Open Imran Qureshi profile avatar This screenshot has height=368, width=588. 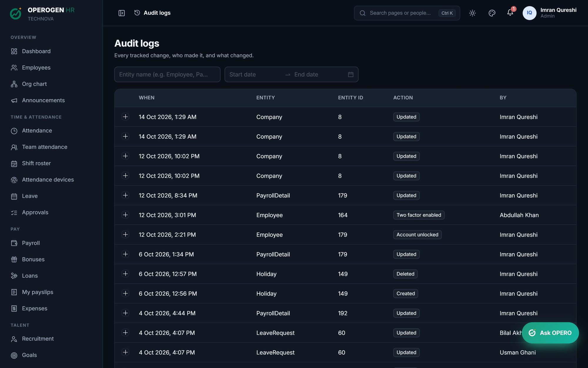529,13
